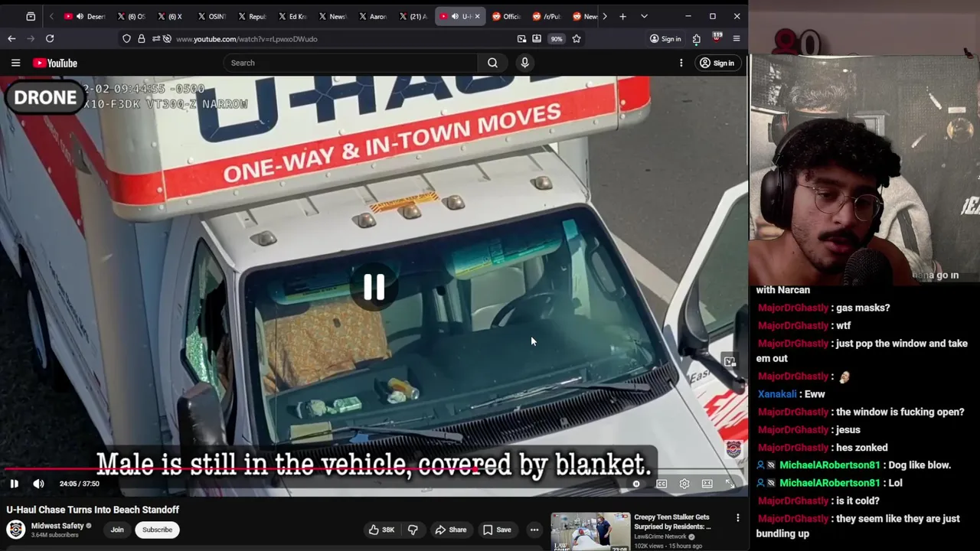
Task: Switch to the Desert YouTube tab
Action: (x=85, y=16)
